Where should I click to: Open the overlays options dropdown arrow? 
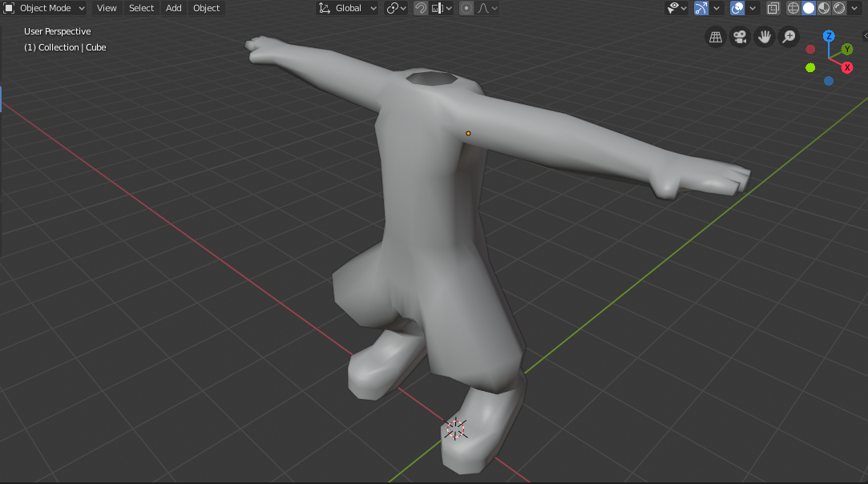pos(753,8)
